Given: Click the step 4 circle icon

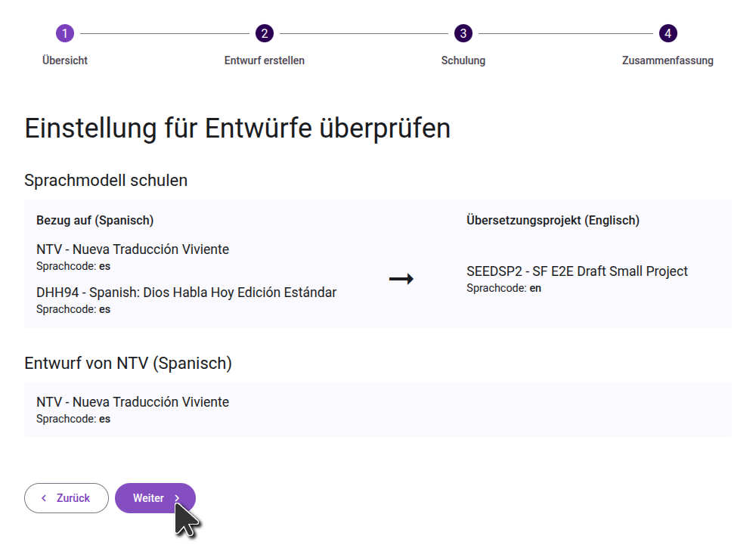Looking at the screenshot, I should tap(668, 33).
